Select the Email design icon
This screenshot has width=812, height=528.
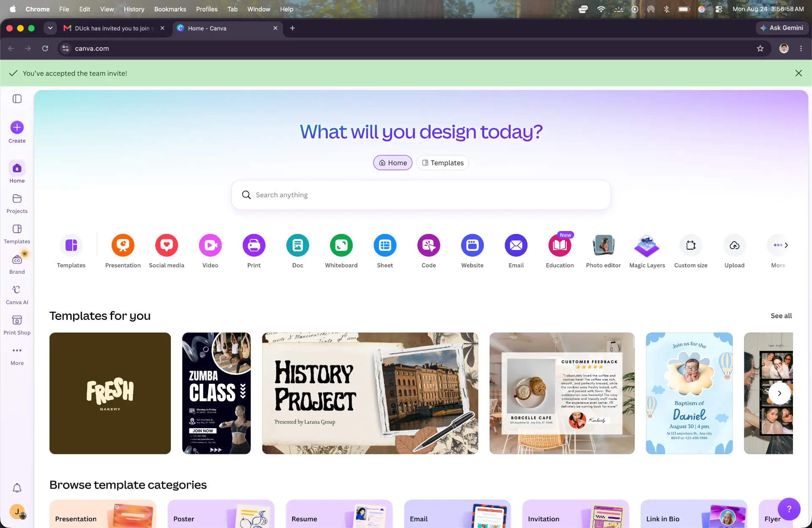516,245
